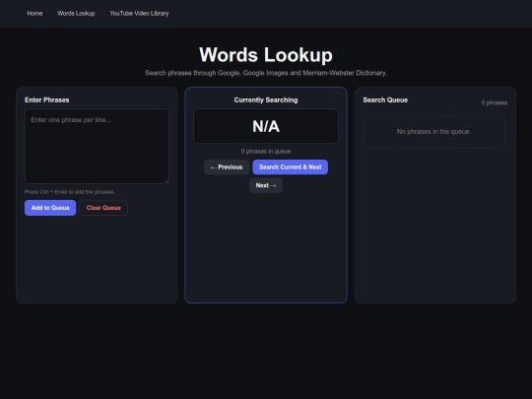Go back with the Previous button

(x=227, y=167)
